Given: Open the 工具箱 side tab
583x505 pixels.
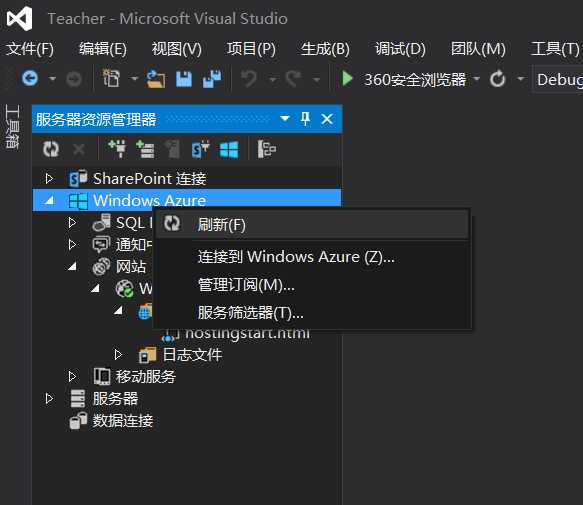Looking at the screenshot, I should tap(13, 127).
